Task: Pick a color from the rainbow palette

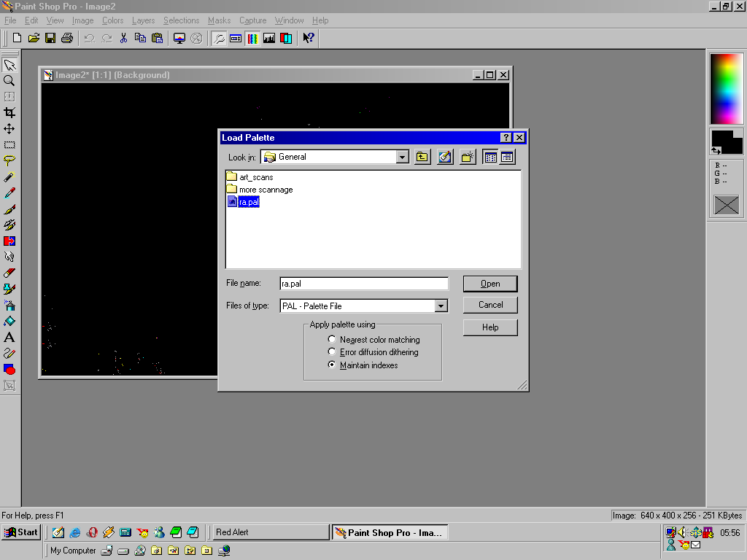Action: 727,87
